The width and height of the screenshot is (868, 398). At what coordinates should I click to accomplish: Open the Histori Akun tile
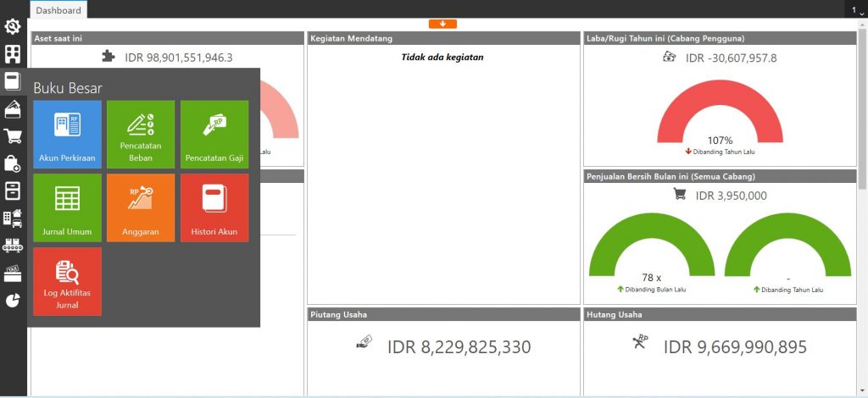[214, 207]
